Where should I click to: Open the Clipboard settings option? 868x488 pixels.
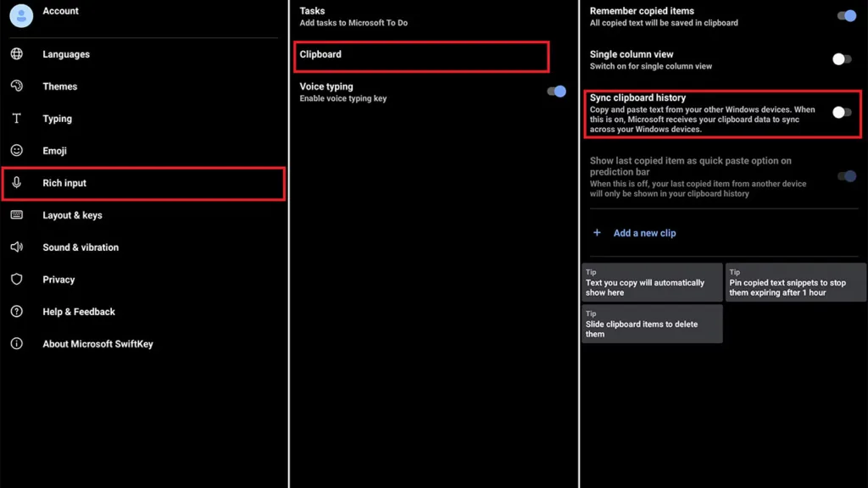coord(421,56)
